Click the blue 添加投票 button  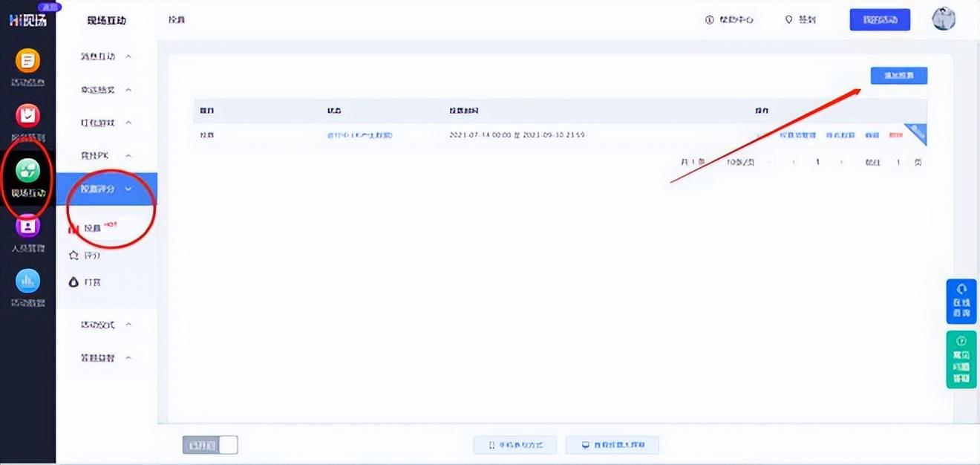(898, 75)
